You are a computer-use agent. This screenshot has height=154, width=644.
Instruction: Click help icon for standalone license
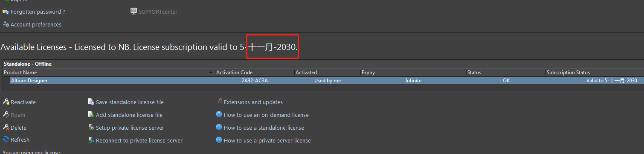(x=219, y=127)
